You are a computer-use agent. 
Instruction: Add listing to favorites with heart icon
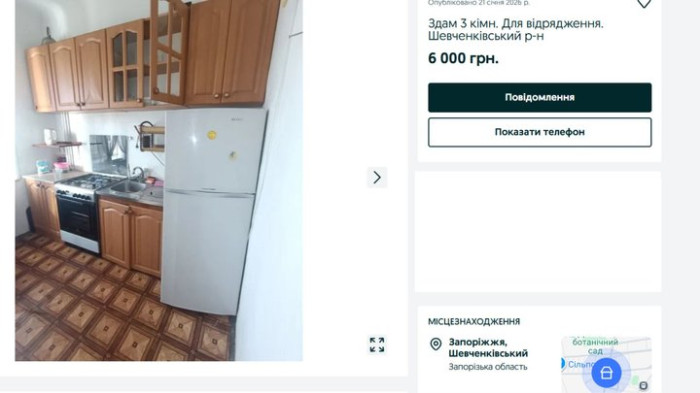click(x=643, y=3)
